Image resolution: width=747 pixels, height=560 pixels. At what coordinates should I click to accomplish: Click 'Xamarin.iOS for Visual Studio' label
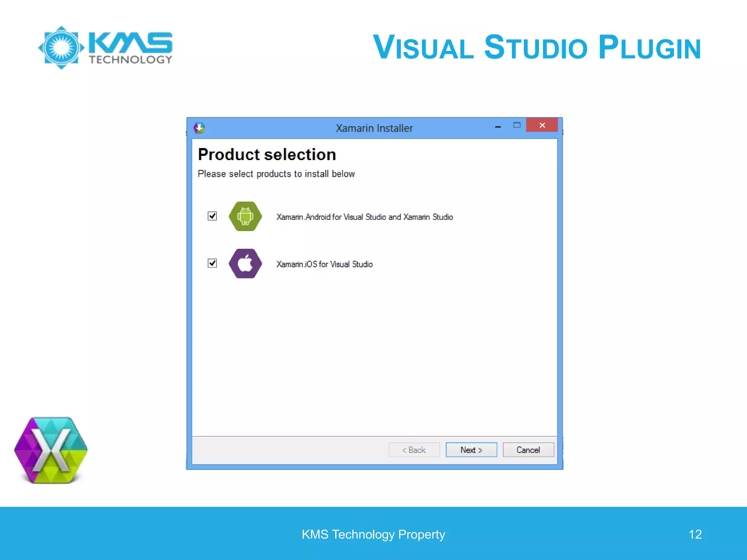pos(325,264)
